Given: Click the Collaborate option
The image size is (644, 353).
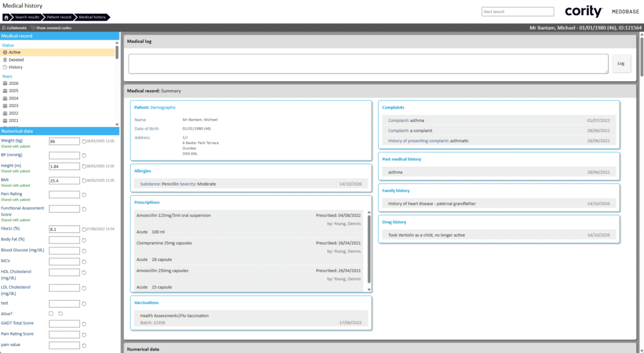Looking at the screenshot, I should click(x=14, y=28).
